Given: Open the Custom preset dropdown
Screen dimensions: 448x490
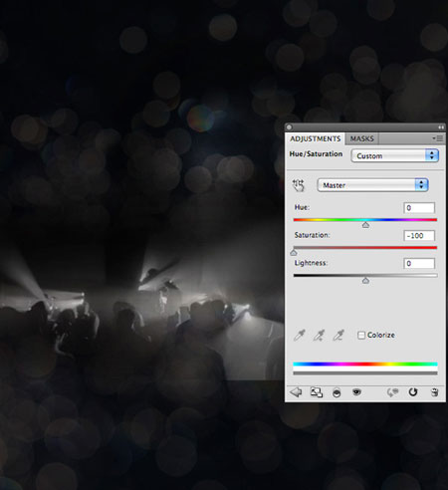Looking at the screenshot, I should 395,155.
